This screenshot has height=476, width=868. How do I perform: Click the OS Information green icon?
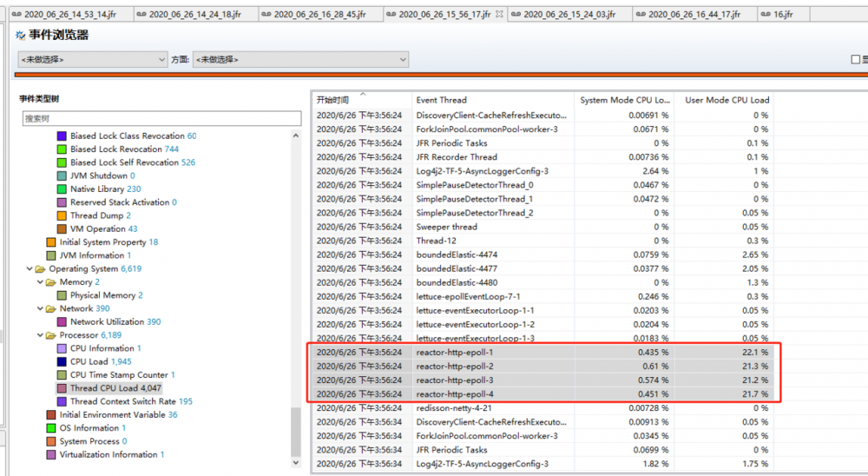click(x=51, y=428)
